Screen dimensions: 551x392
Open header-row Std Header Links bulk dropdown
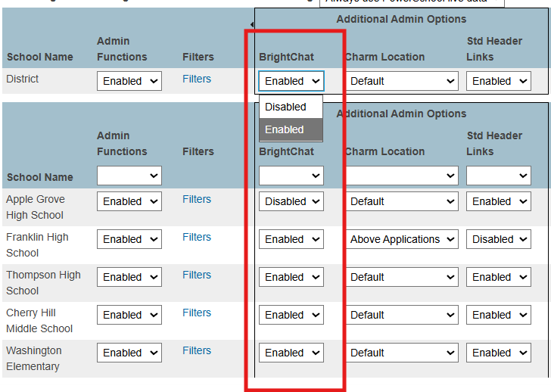click(x=499, y=176)
